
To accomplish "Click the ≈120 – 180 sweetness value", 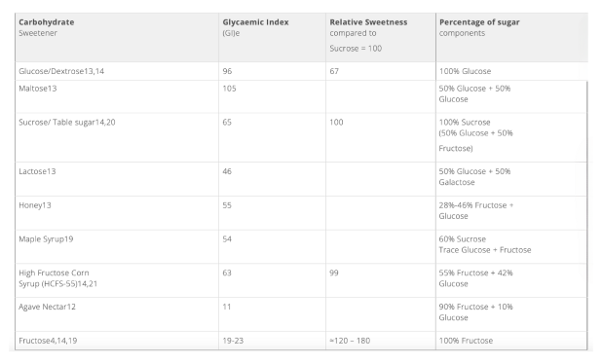I will point(350,341).
